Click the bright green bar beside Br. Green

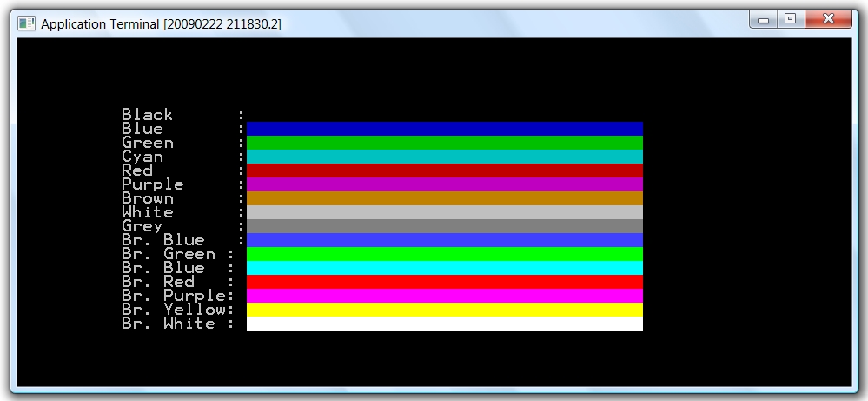pos(444,254)
